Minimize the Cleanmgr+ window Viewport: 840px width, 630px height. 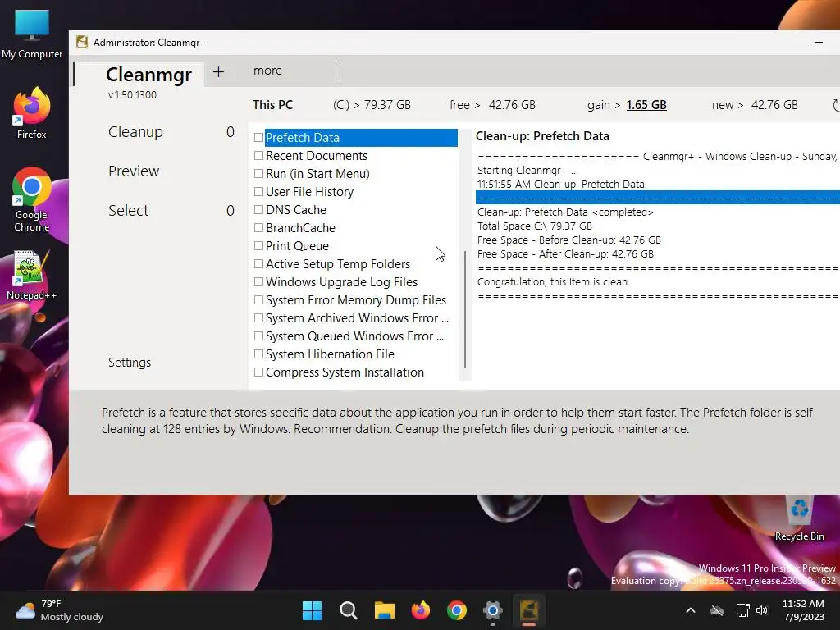pyautogui.click(x=819, y=43)
